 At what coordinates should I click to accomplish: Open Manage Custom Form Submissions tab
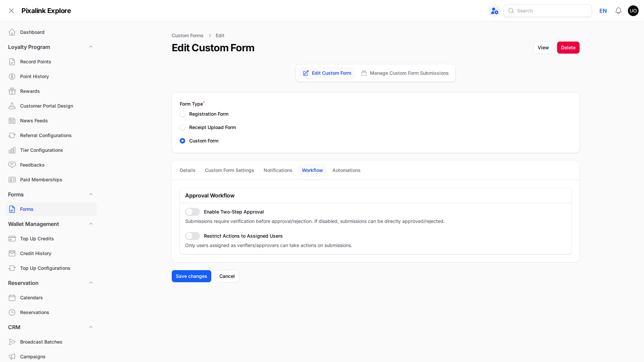(x=405, y=73)
